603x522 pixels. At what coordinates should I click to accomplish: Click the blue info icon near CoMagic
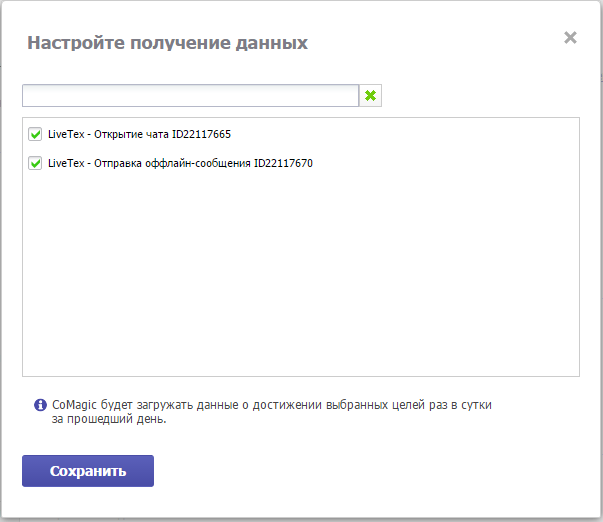40,405
